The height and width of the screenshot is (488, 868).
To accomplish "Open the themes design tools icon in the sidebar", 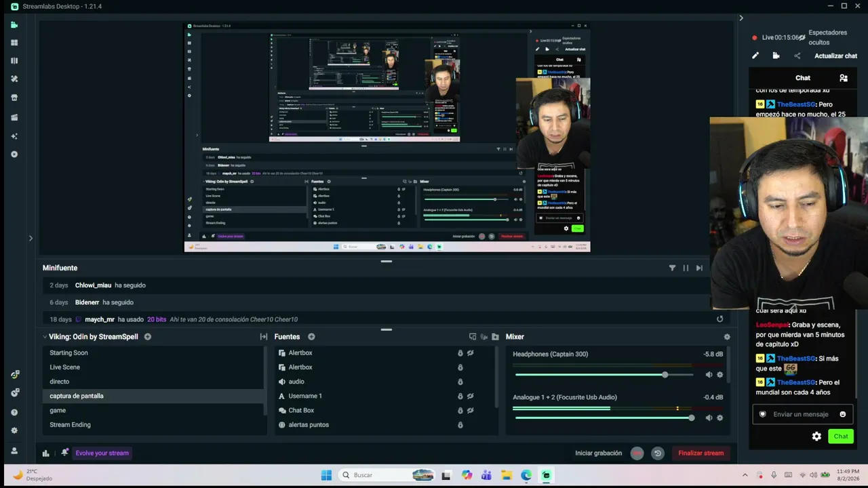I will pos(14,79).
